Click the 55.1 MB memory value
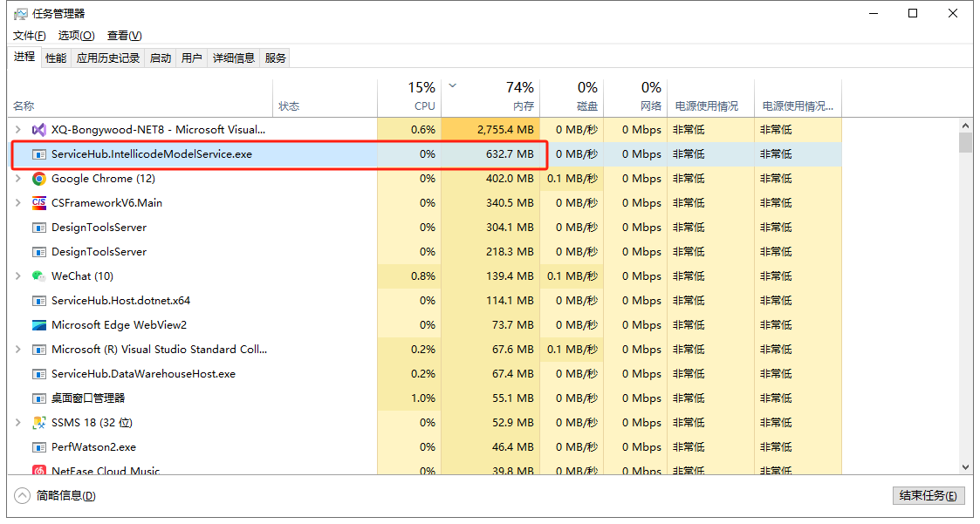 (x=513, y=398)
